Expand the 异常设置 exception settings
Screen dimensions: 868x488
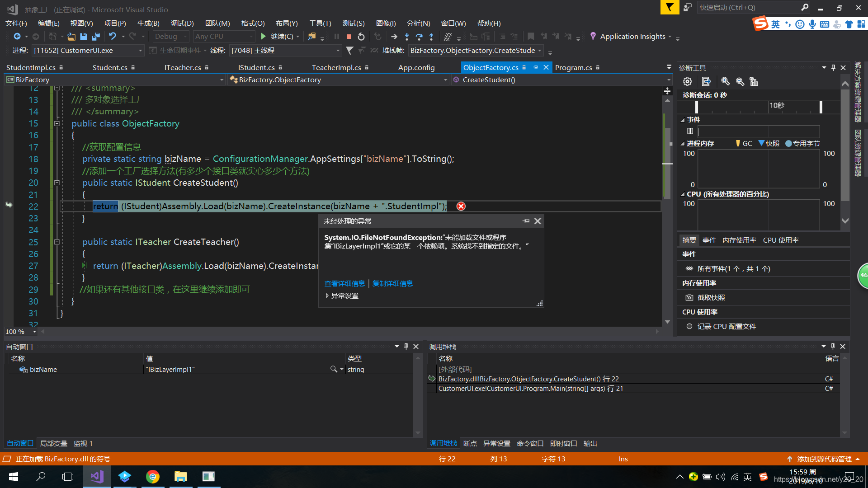(328, 296)
